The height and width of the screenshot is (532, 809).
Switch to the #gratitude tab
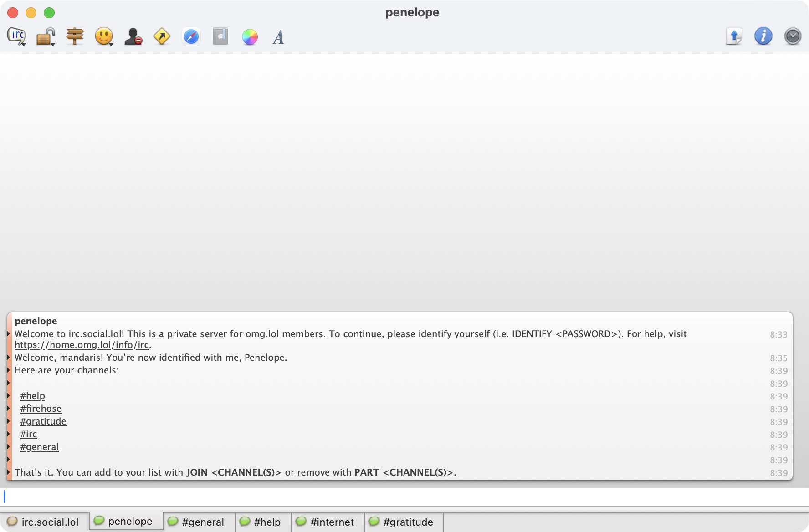(404, 522)
